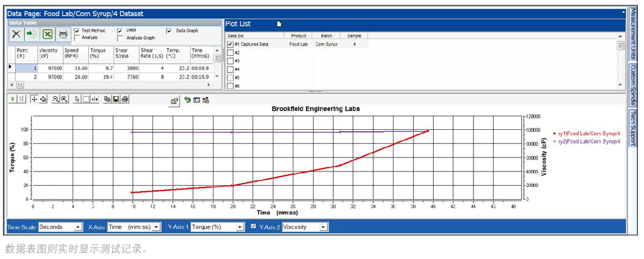Select the arrow pointer tool on graph toolbar

tap(78, 99)
